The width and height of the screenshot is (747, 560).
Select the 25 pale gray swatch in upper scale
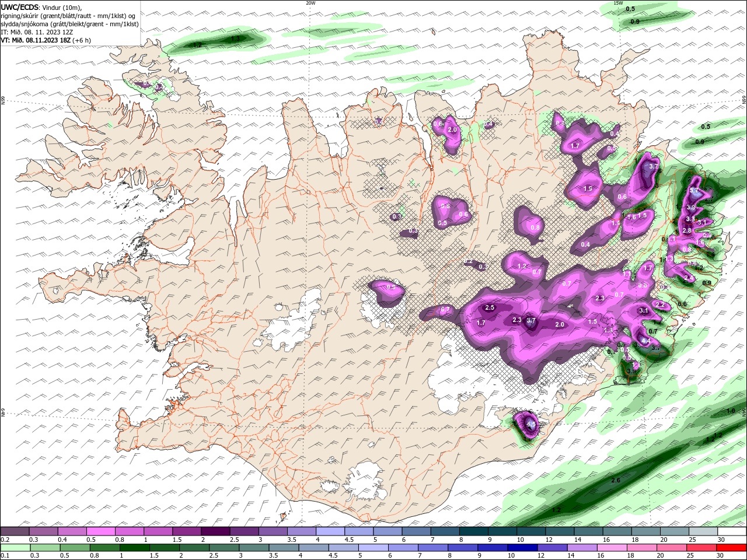tap(704, 531)
